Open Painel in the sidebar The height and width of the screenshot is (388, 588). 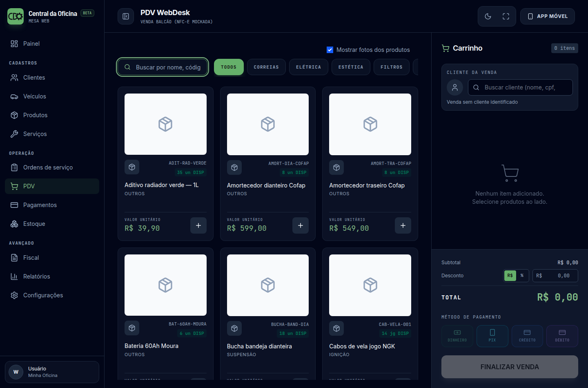[52, 44]
